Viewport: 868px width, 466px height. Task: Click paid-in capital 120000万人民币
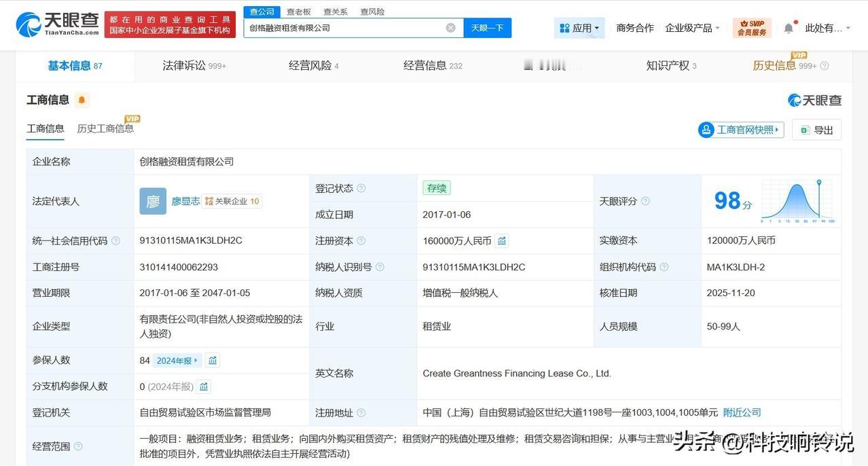click(741, 240)
